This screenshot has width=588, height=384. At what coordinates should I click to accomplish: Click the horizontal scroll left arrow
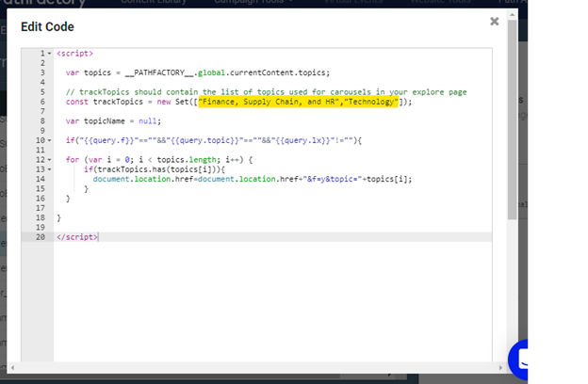click(x=13, y=367)
